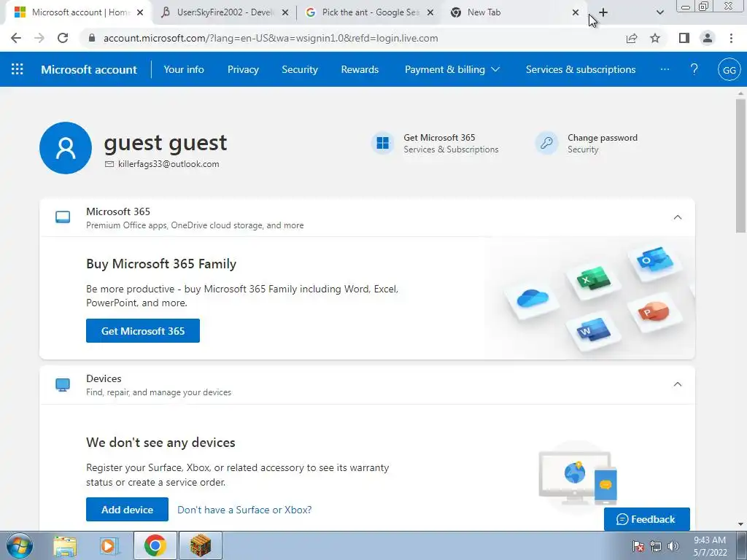Open Services & subscriptions tab
The image size is (747, 560).
coord(580,69)
